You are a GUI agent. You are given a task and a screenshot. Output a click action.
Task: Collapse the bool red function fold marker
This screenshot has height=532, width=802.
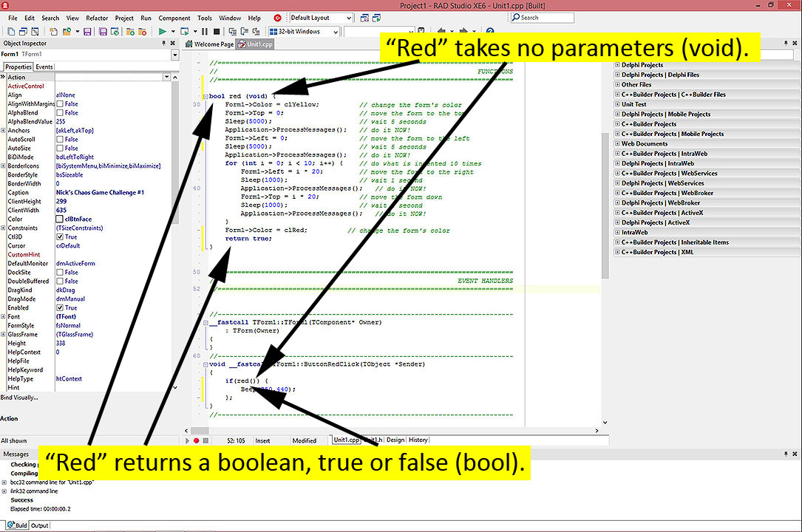(x=205, y=96)
